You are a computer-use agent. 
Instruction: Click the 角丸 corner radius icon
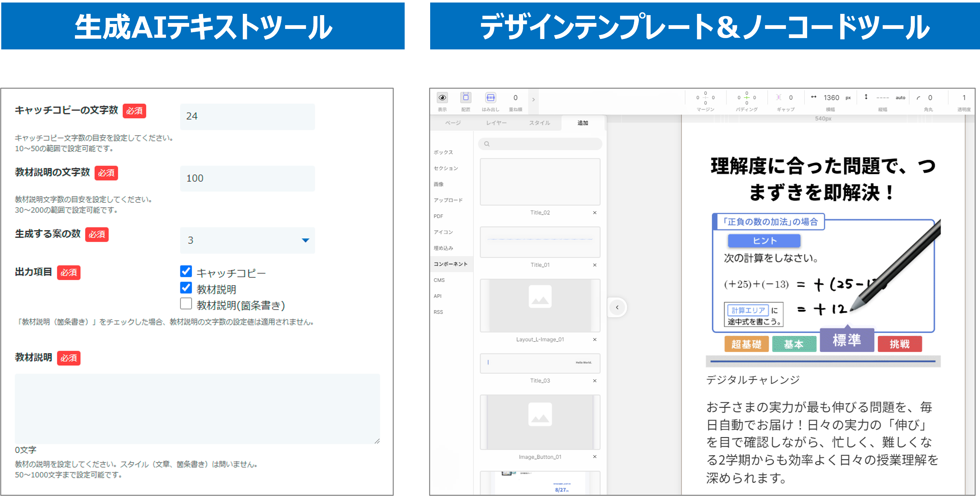click(918, 98)
